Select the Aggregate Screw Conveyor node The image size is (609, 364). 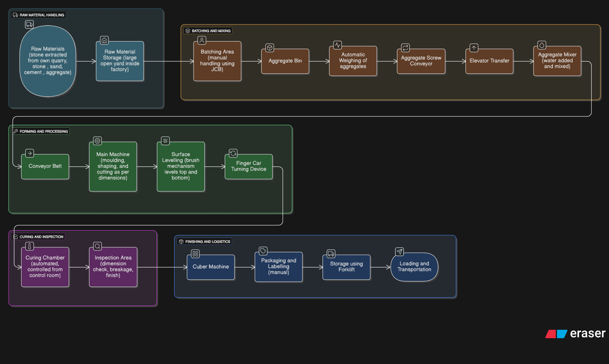pos(421,61)
